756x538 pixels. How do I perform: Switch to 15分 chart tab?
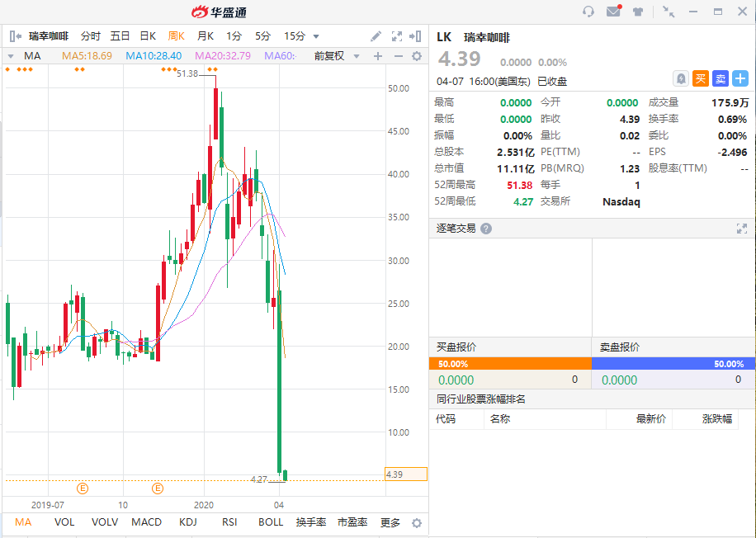click(295, 36)
